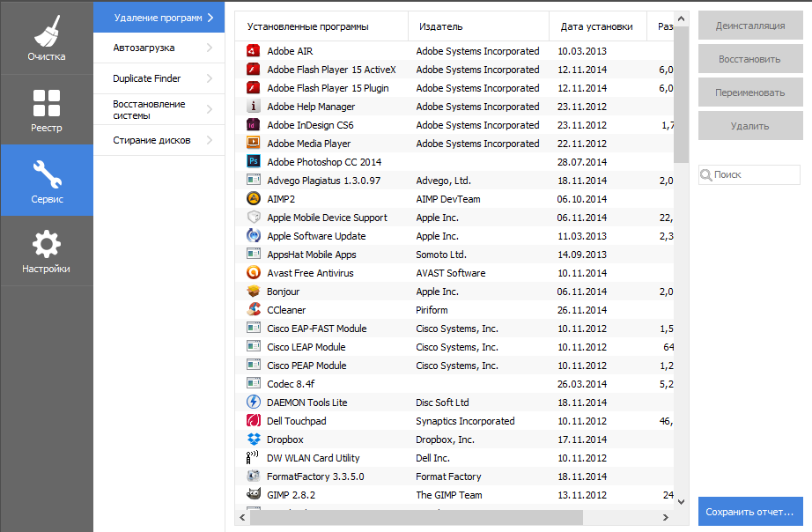Click the Деинсталляция button

tap(750, 26)
